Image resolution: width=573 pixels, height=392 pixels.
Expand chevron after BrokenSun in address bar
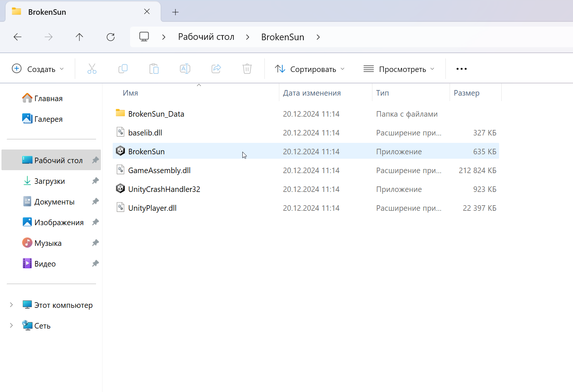tap(318, 37)
